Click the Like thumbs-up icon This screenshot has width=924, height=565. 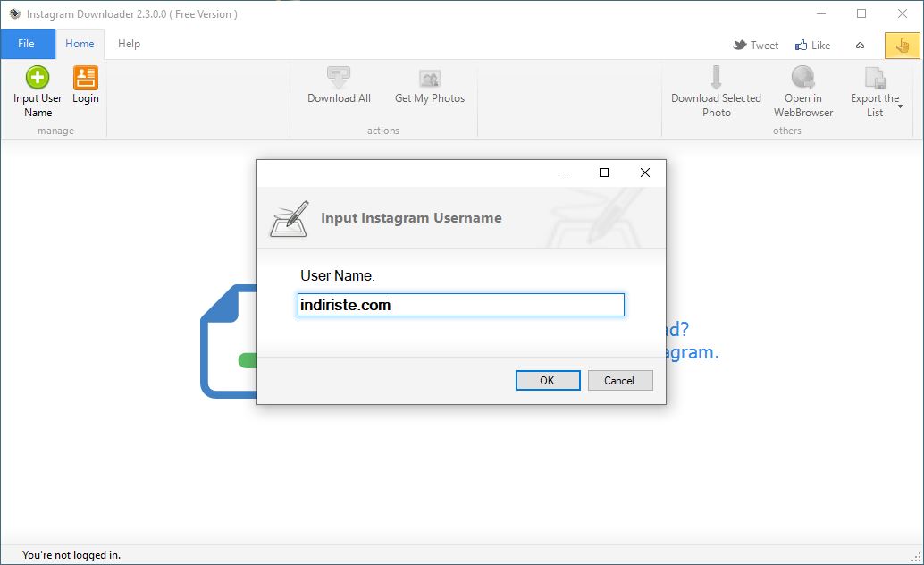pyautogui.click(x=801, y=45)
